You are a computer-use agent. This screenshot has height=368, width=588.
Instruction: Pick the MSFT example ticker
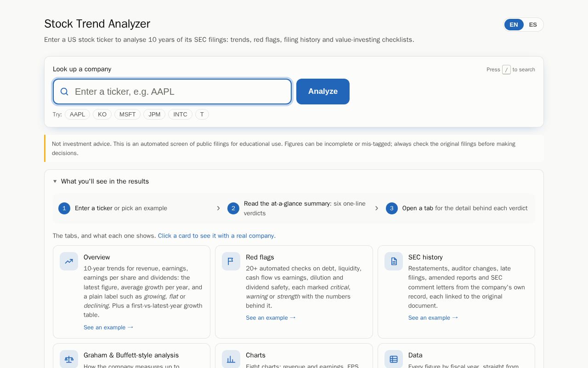tap(127, 115)
